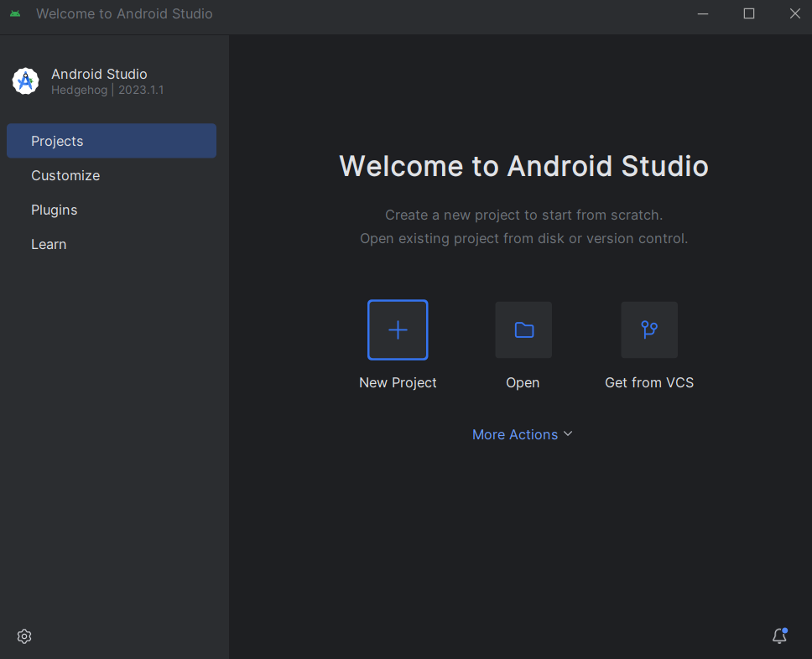Click the Hedgehog 2023.1.1 version text
The image size is (812, 659).
point(107,90)
